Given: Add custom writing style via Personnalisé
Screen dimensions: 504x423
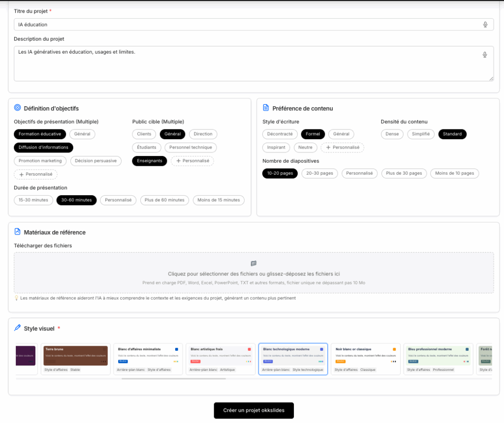Looking at the screenshot, I should point(342,148).
